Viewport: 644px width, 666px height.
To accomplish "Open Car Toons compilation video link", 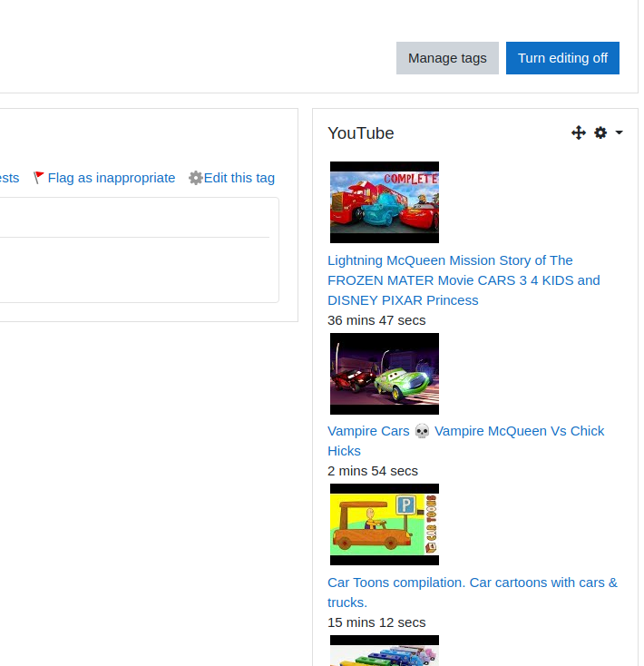I will 472,593.
